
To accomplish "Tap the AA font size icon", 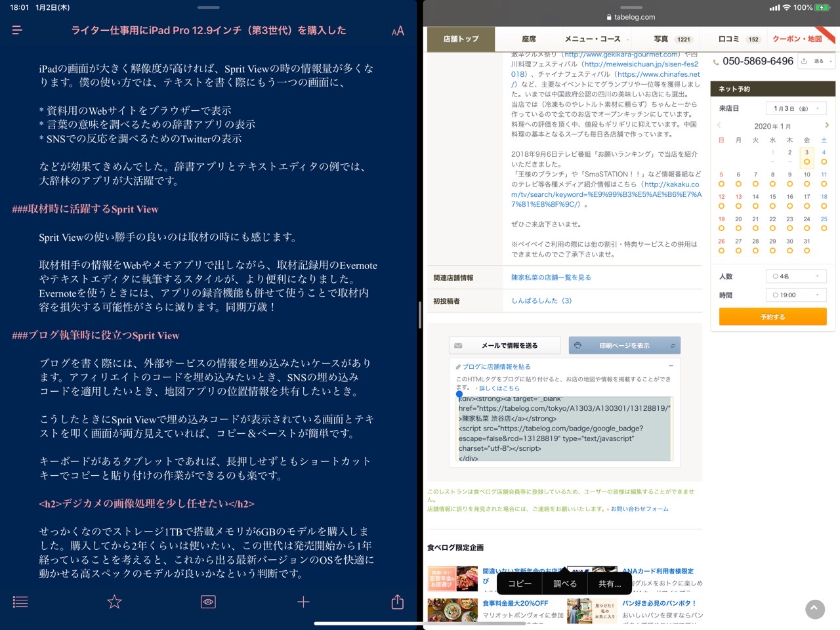I will point(398,31).
